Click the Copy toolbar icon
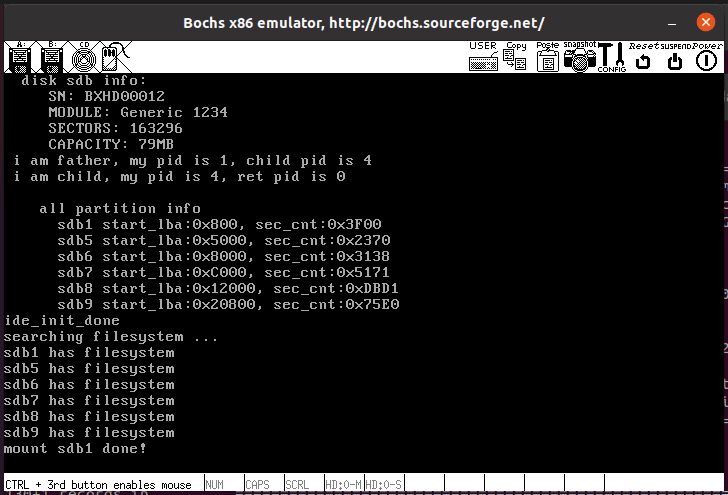The width and height of the screenshot is (728, 495). [515, 57]
